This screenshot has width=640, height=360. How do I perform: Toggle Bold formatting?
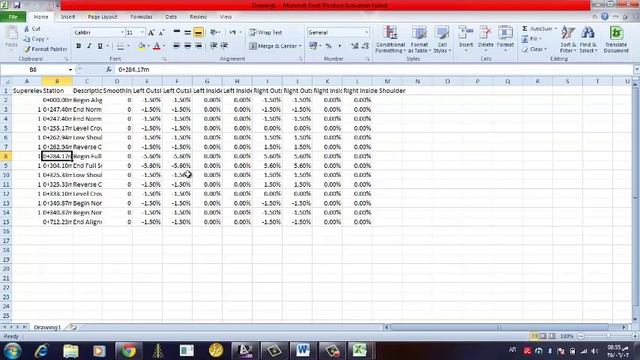tap(78, 46)
